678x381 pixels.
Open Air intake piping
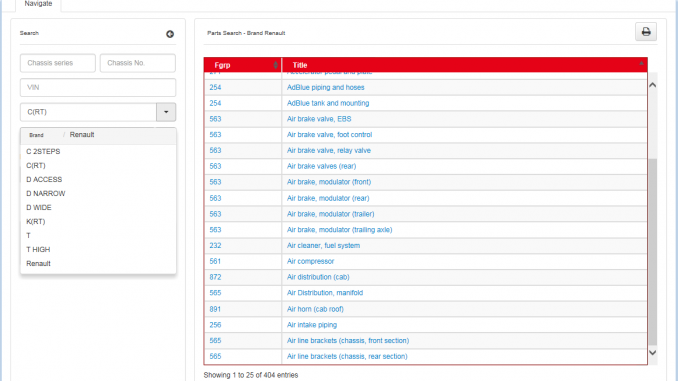click(x=312, y=325)
